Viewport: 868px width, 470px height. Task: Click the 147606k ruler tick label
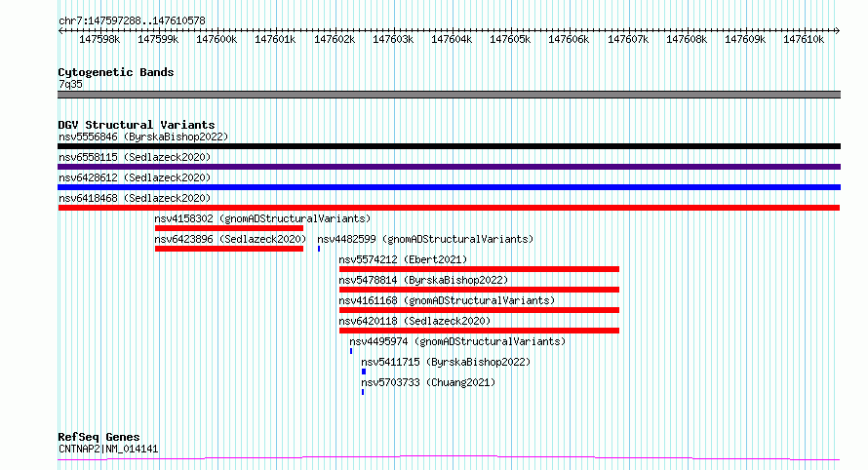[x=569, y=40]
